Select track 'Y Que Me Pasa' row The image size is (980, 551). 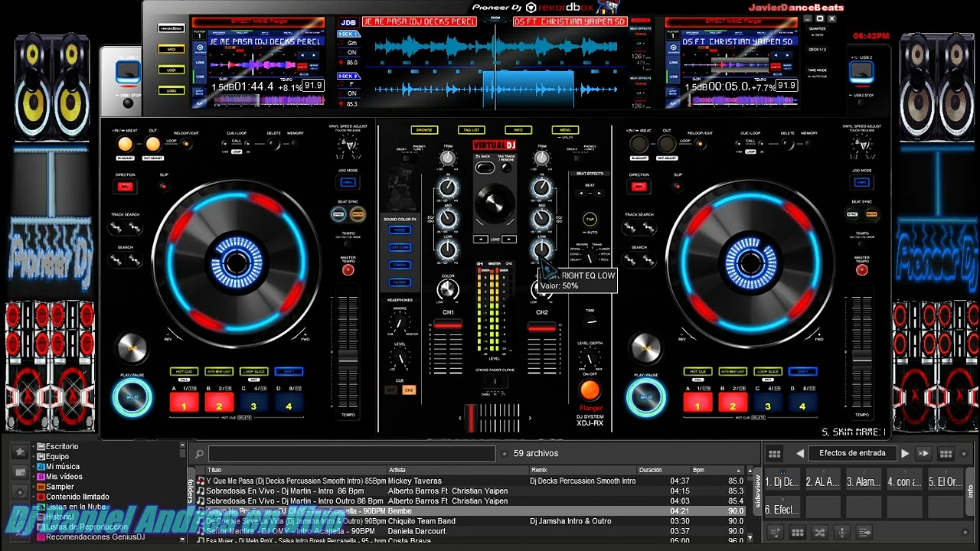pos(469,481)
